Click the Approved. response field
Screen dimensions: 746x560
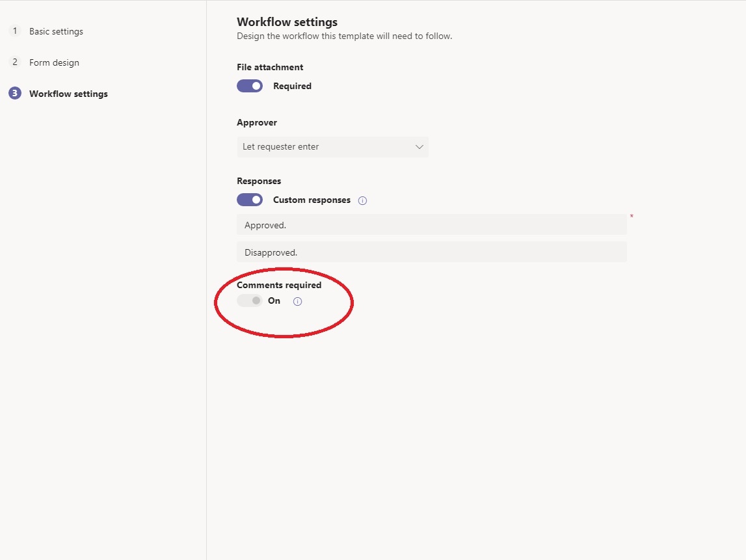tap(431, 225)
